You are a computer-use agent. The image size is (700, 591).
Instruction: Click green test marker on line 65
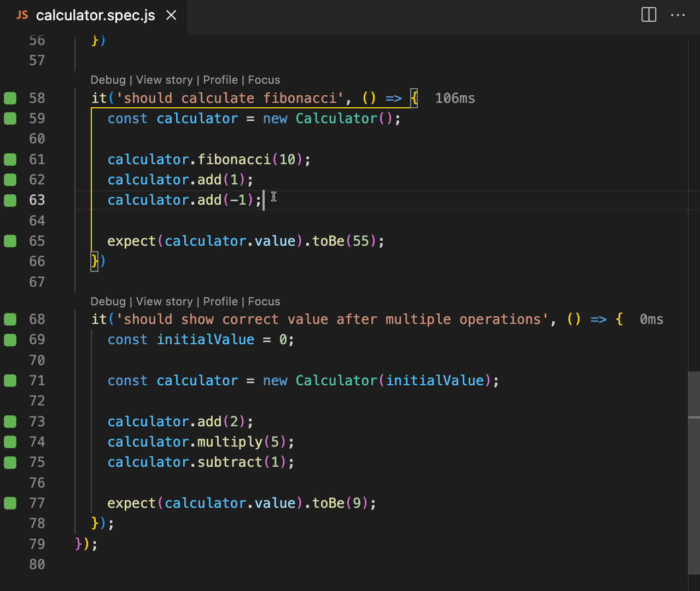click(x=10, y=241)
